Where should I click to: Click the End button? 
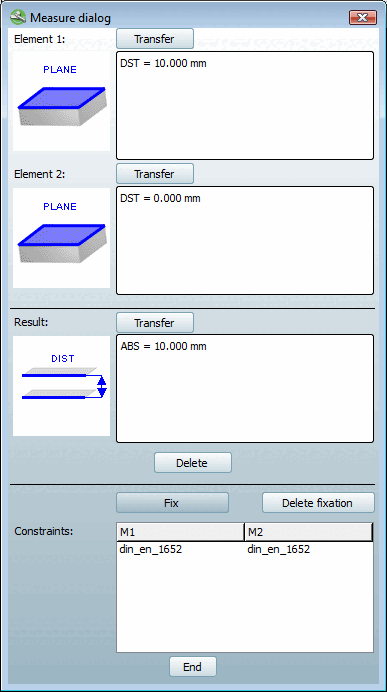click(192, 667)
